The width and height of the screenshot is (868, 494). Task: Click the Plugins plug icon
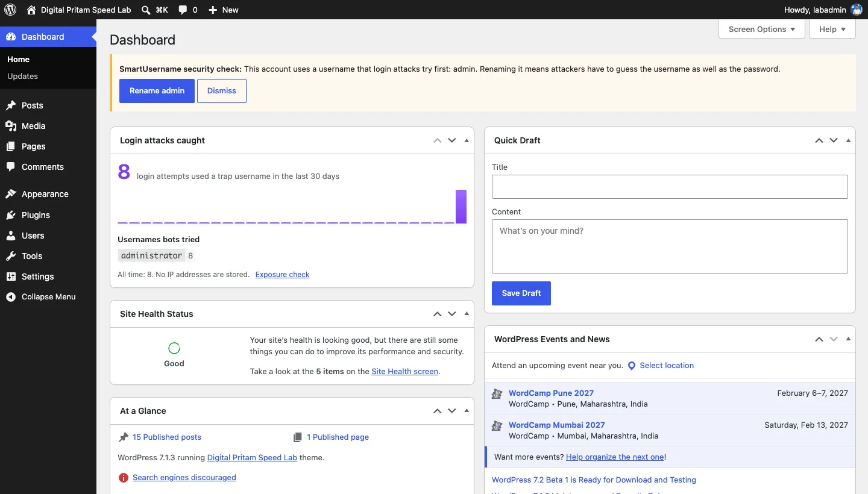click(x=11, y=215)
